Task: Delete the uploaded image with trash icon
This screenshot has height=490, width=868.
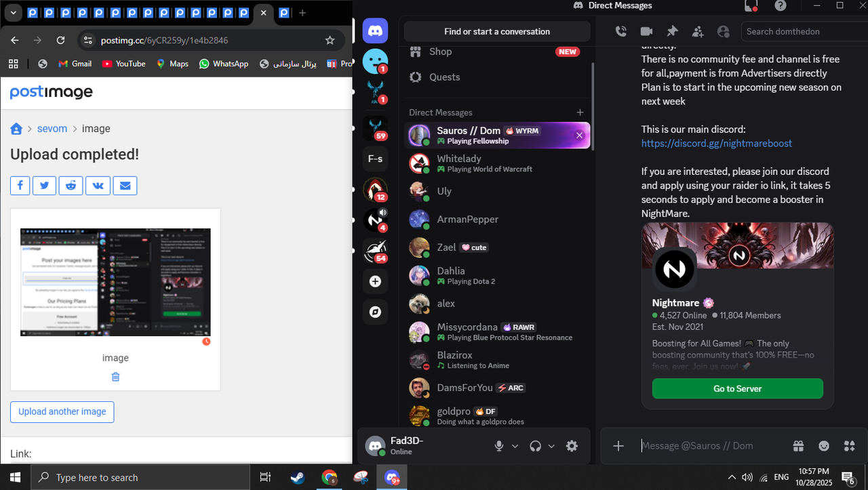Action: click(115, 377)
